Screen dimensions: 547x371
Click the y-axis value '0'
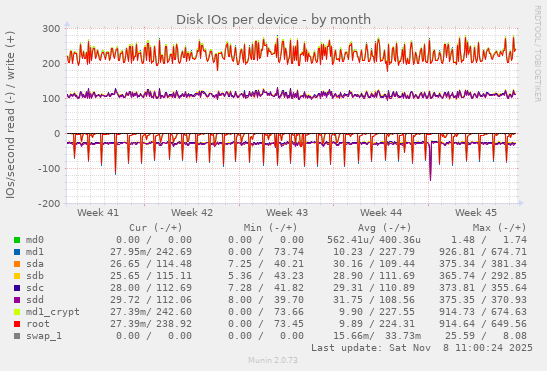57,134
